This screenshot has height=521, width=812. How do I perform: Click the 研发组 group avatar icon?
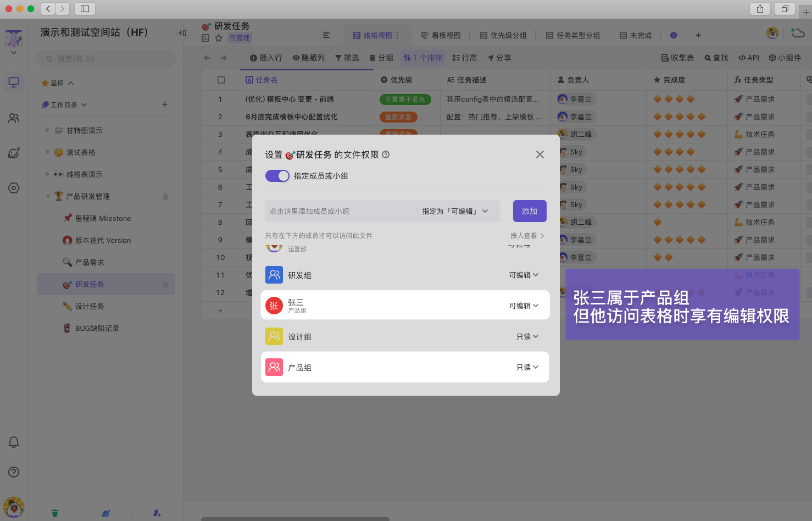click(x=274, y=275)
